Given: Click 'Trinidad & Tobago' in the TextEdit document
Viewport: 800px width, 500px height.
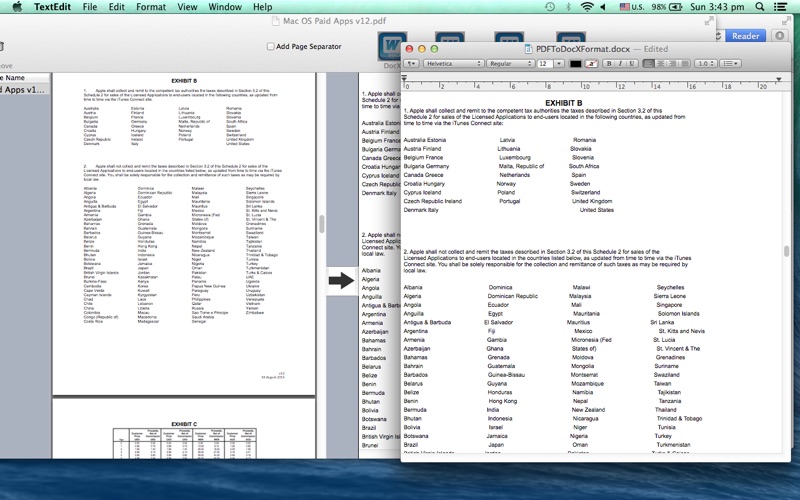Looking at the screenshot, I should 679,418.
